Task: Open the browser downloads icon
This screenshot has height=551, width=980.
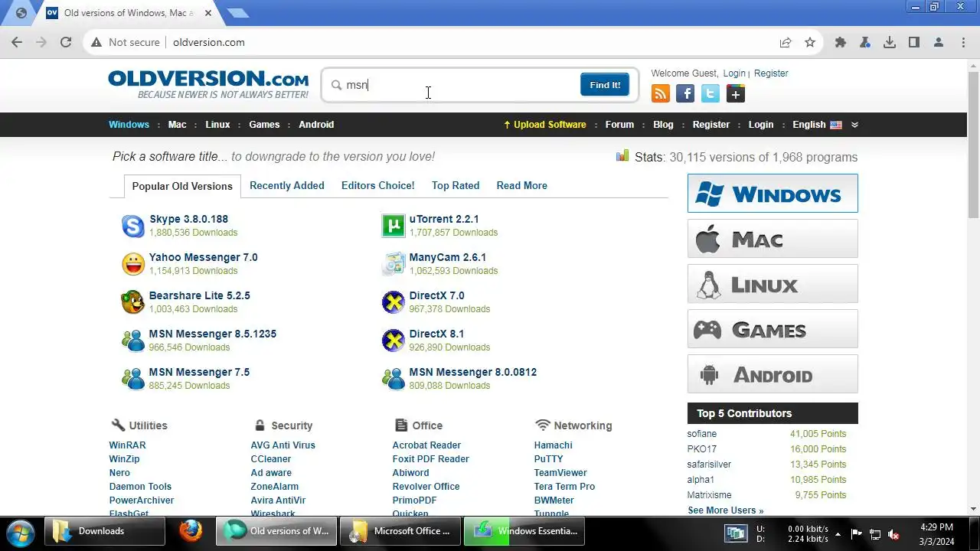Action: click(x=890, y=42)
